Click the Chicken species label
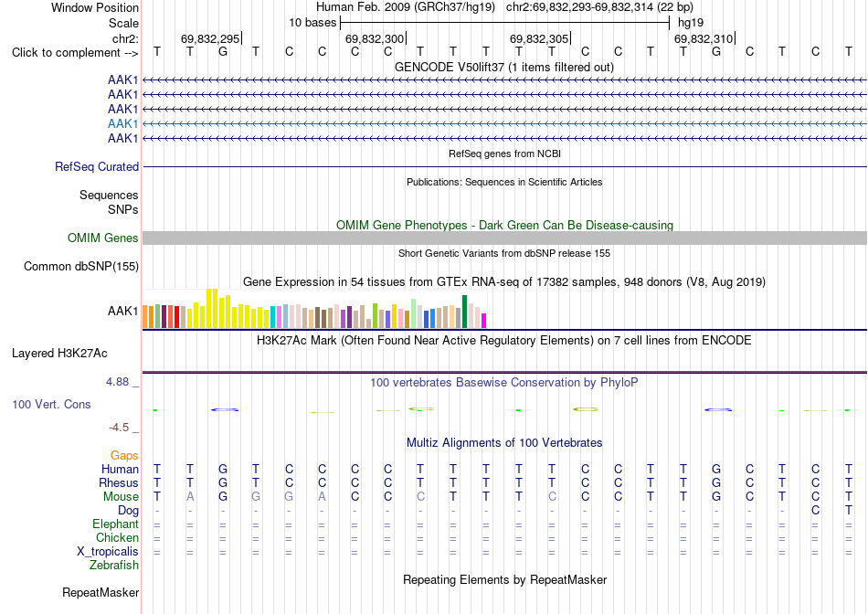The image size is (868, 614). point(117,537)
